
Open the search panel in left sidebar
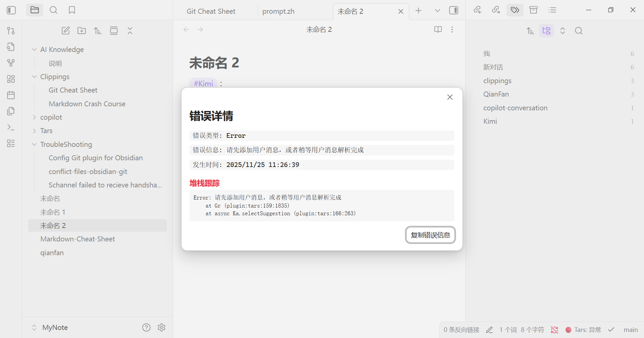pyautogui.click(x=53, y=10)
